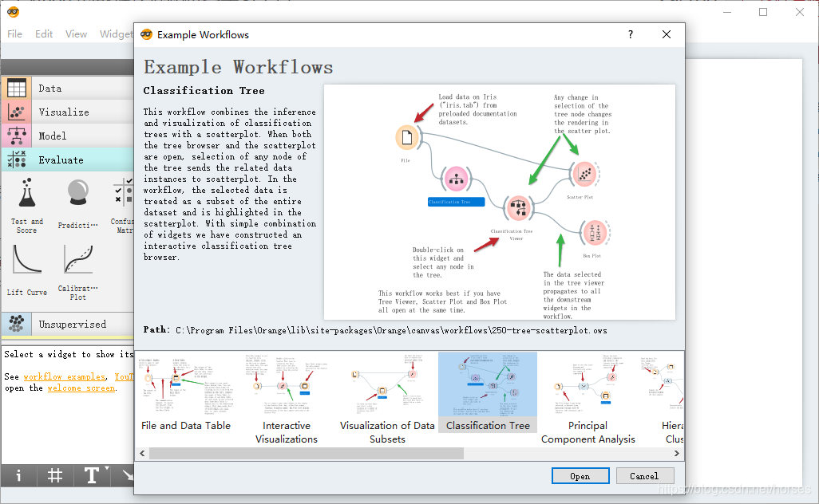Select the text annotation 'T' tool

click(92, 475)
